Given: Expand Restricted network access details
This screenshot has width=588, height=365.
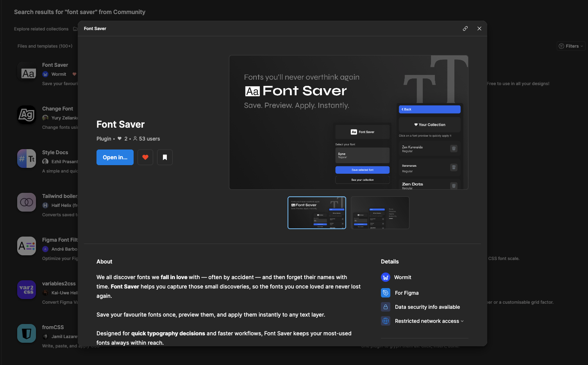Looking at the screenshot, I should [x=429, y=321].
